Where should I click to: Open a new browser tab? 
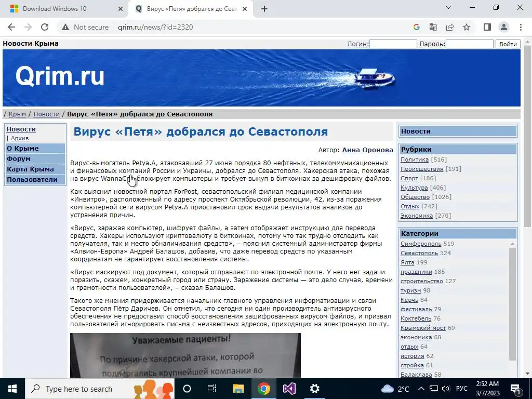[264, 9]
